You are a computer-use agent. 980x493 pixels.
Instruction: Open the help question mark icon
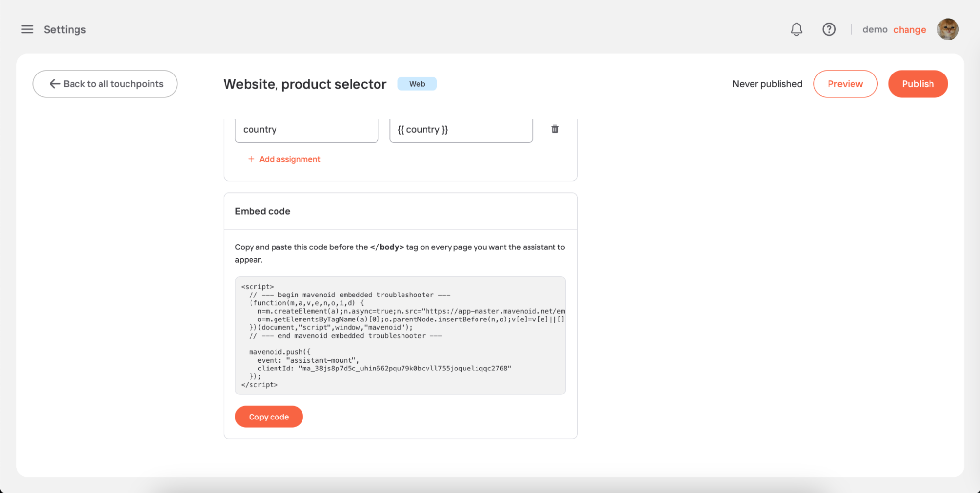pyautogui.click(x=829, y=29)
